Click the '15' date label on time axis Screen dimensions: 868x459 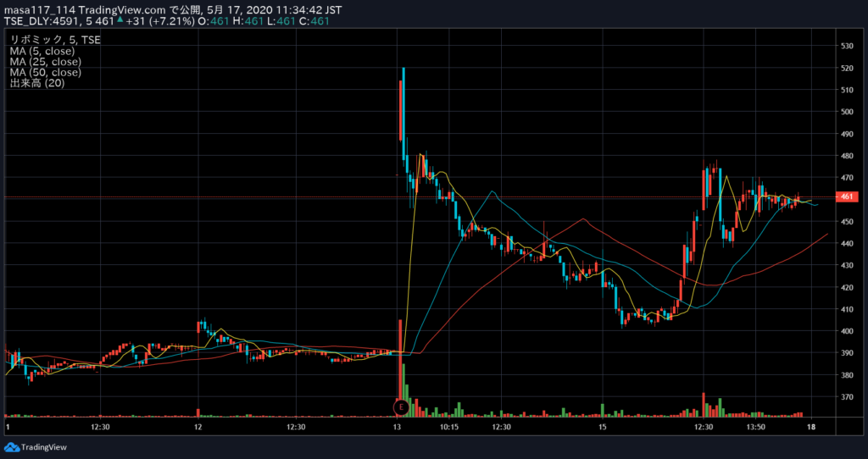(x=603, y=427)
